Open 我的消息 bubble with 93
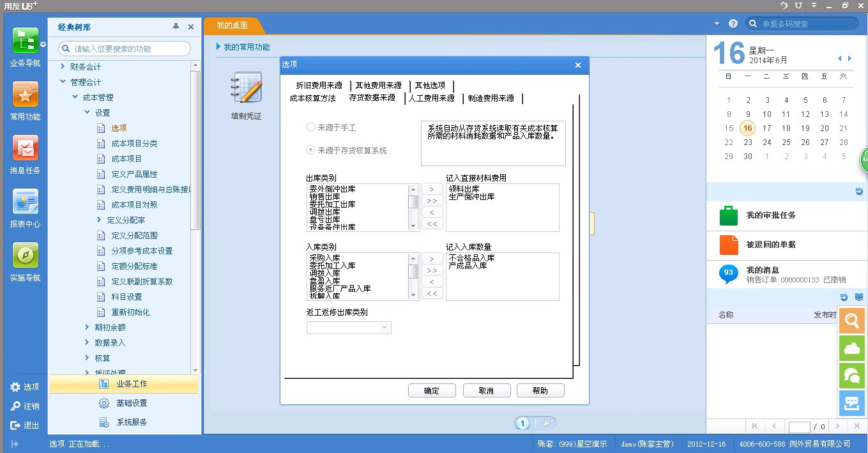The height and width of the screenshot is (453, 868). [x=729, y=274]
